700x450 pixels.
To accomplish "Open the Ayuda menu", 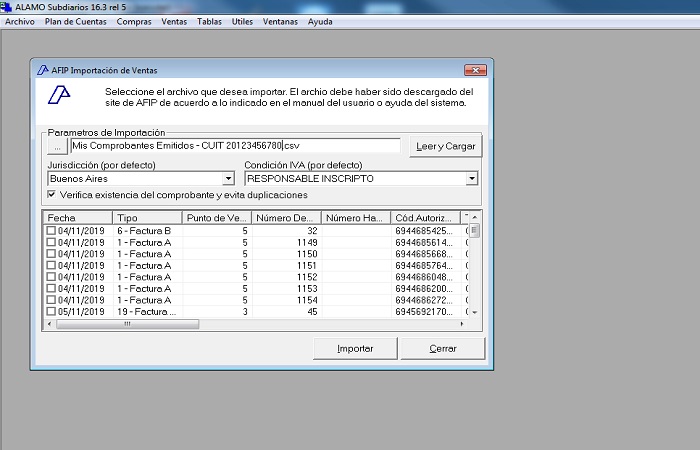I will click(320, 21).
